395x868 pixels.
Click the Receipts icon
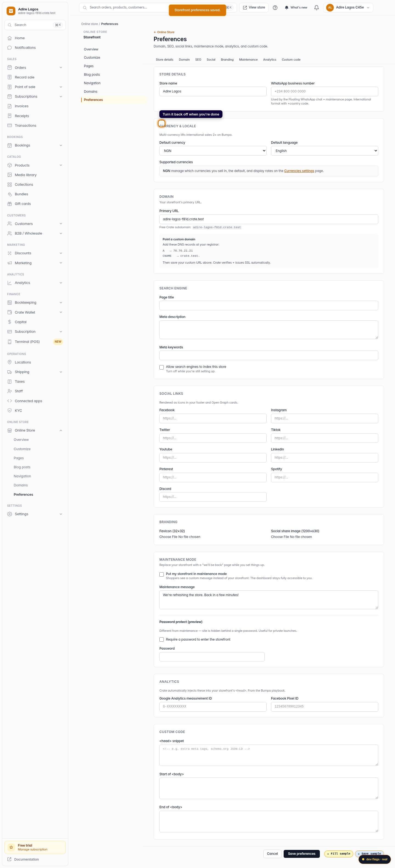9,116
